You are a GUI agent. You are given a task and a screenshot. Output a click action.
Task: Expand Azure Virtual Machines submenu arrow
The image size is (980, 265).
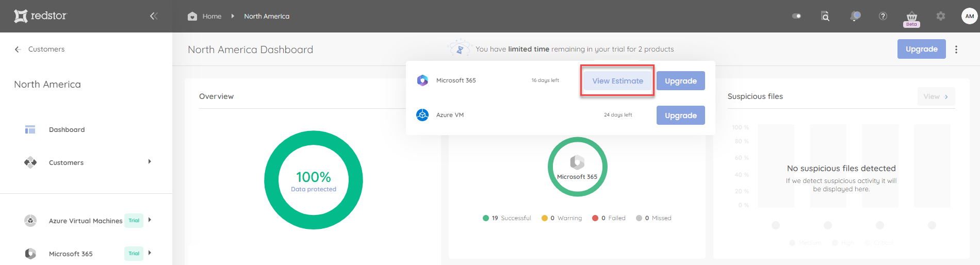point(150,220)
